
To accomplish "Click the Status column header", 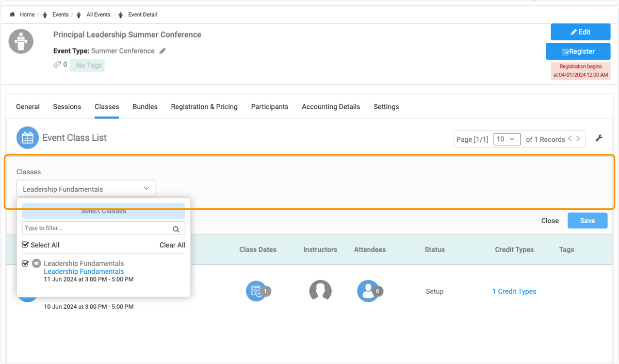I will (x=434, y=250).
